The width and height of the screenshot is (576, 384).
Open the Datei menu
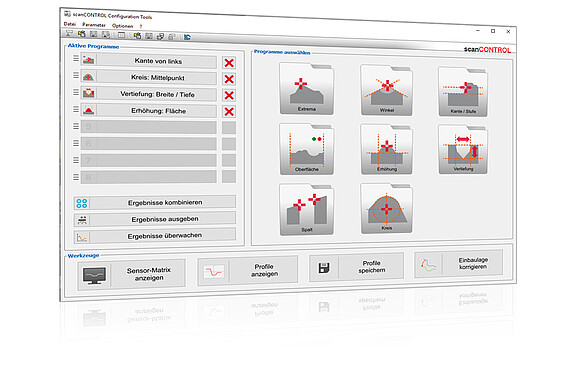(70, 24)
